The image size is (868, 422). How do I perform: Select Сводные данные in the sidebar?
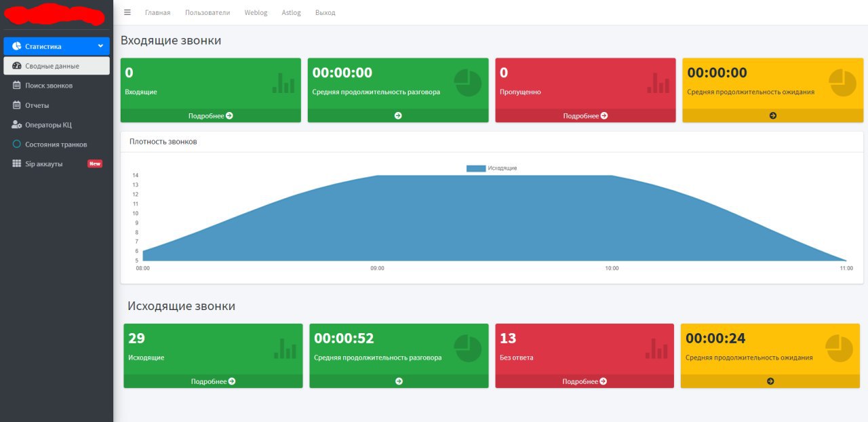pos(57,66)
